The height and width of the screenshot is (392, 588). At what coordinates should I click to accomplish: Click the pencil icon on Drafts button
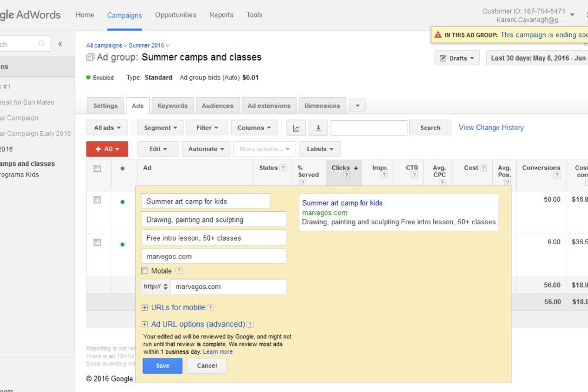click(x=443, y=58)
